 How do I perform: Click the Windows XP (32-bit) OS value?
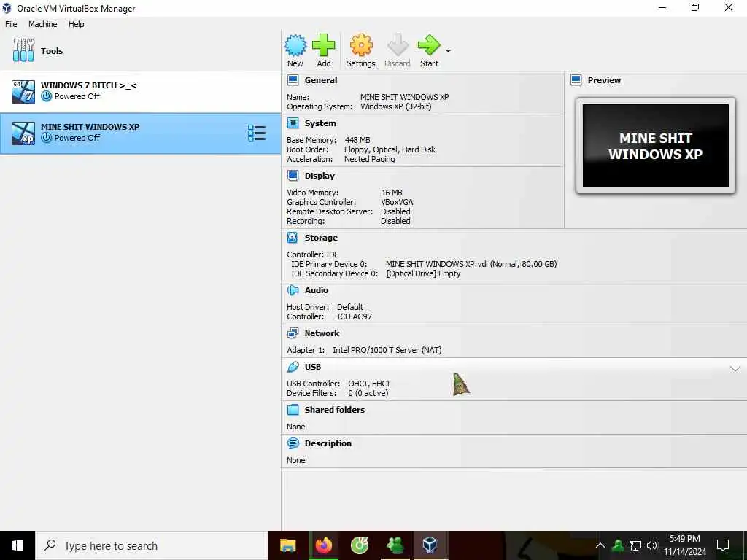coord(396,106)
